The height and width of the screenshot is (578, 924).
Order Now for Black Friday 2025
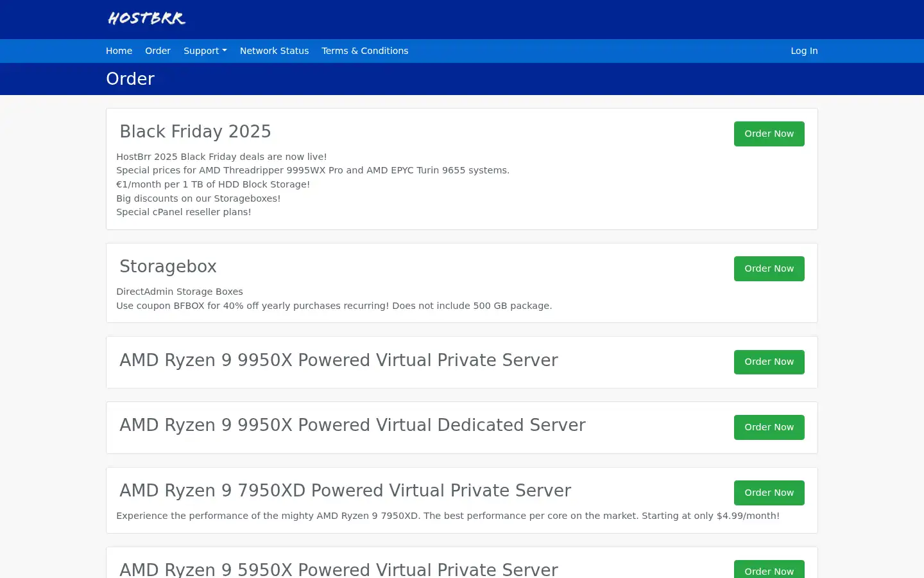(x=769, y=134)
